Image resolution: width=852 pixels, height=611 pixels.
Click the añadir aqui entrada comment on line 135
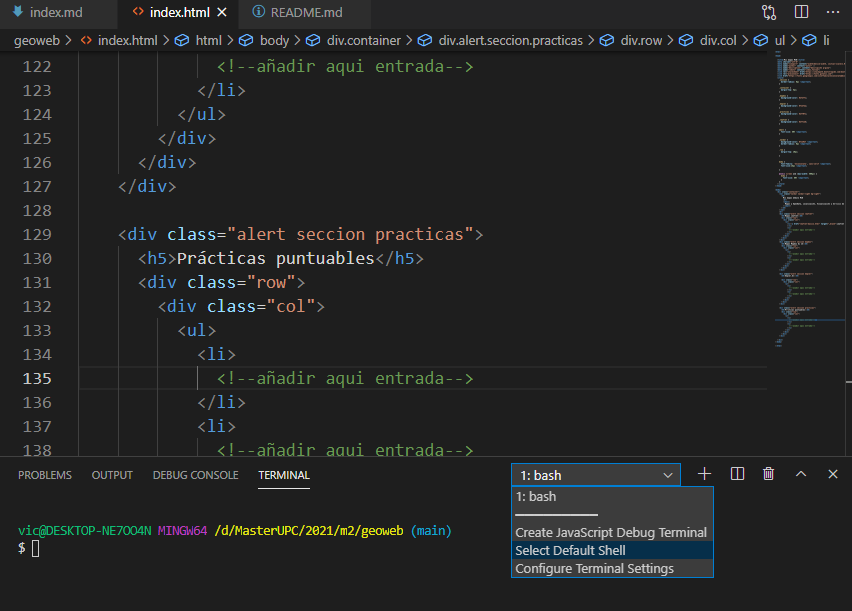click(345, 378)
